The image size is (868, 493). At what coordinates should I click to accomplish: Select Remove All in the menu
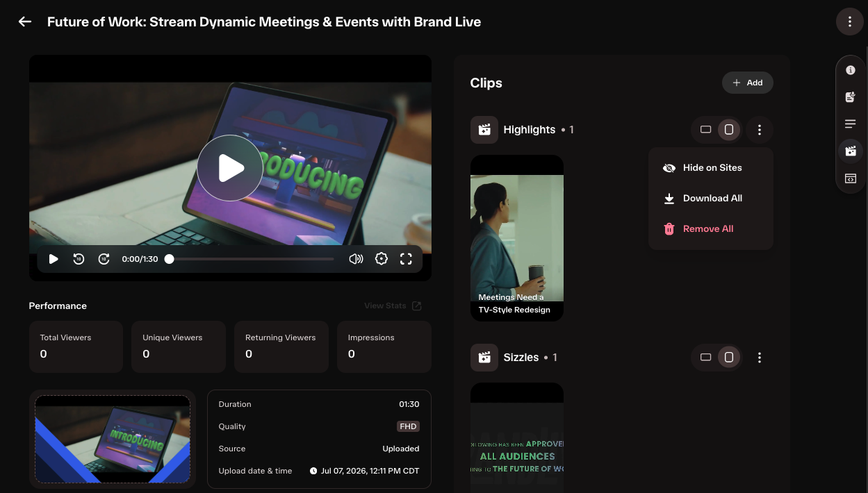(x=711, y=229)
